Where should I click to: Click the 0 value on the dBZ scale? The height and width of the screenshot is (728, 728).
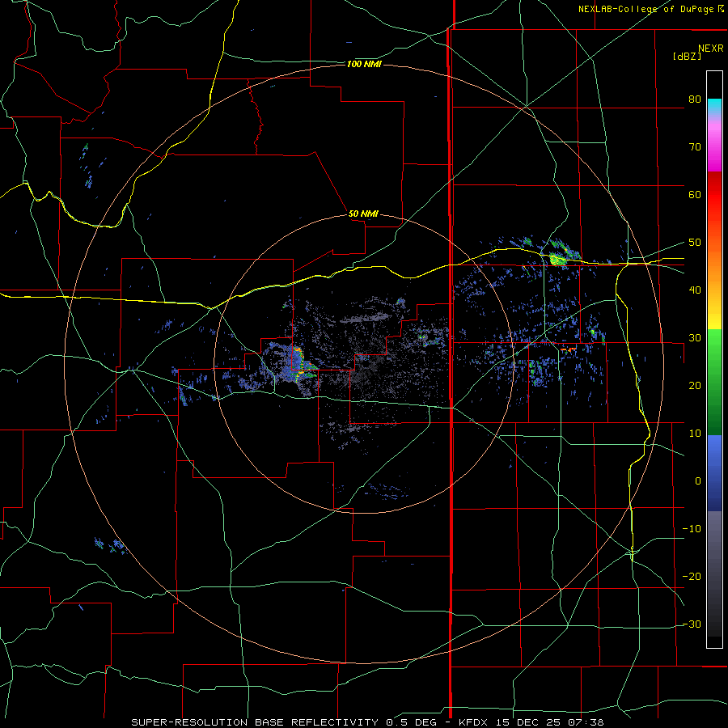[698, 481]
